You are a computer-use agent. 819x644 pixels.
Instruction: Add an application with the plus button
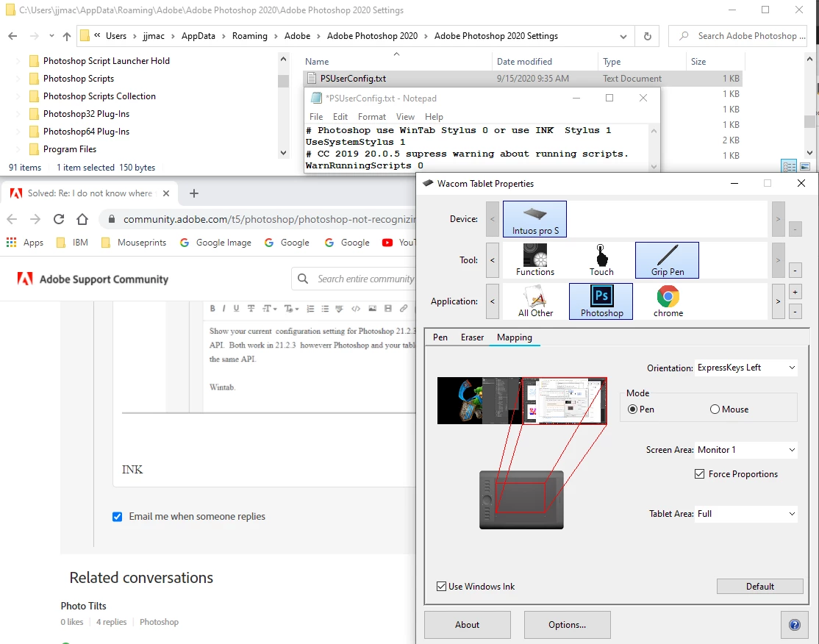point(795,293)
